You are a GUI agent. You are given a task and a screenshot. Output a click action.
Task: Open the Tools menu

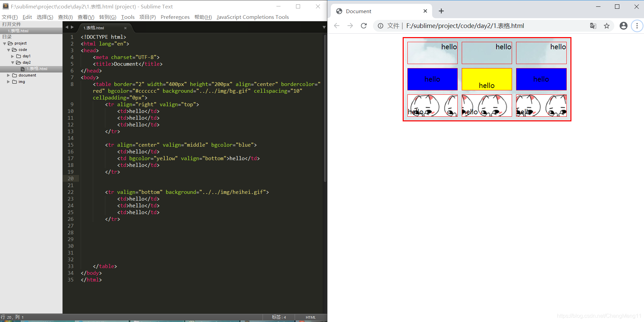tap(128, 17)
